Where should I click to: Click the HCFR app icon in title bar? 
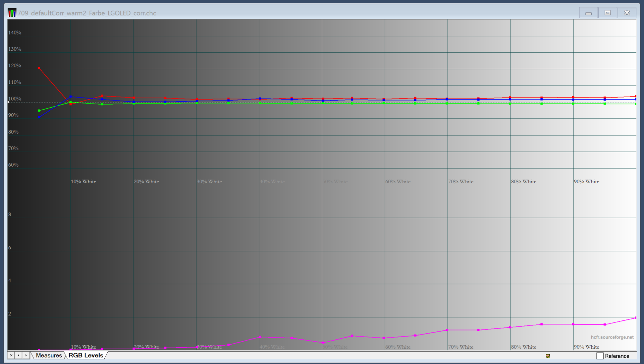coord(12,13)
